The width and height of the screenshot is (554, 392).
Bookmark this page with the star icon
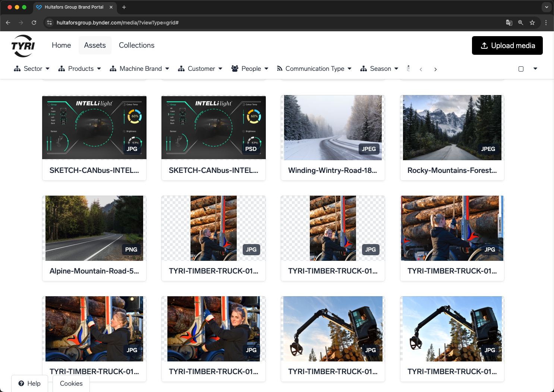pyautogui.click(x=532, y=23)
